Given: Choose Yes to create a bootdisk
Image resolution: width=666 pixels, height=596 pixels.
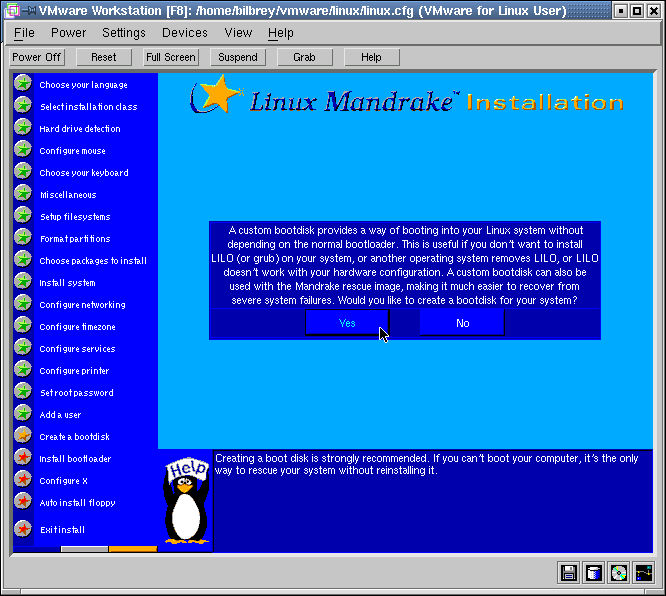Looking at the screenshot, I should (x=347, y=323).
